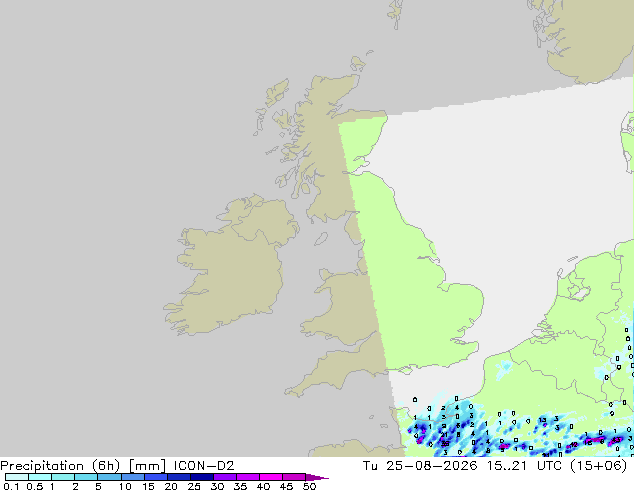Click the 2–5 mm legend color swatch
This screenshot has width=634, height=490.
(x=86, y=477)
